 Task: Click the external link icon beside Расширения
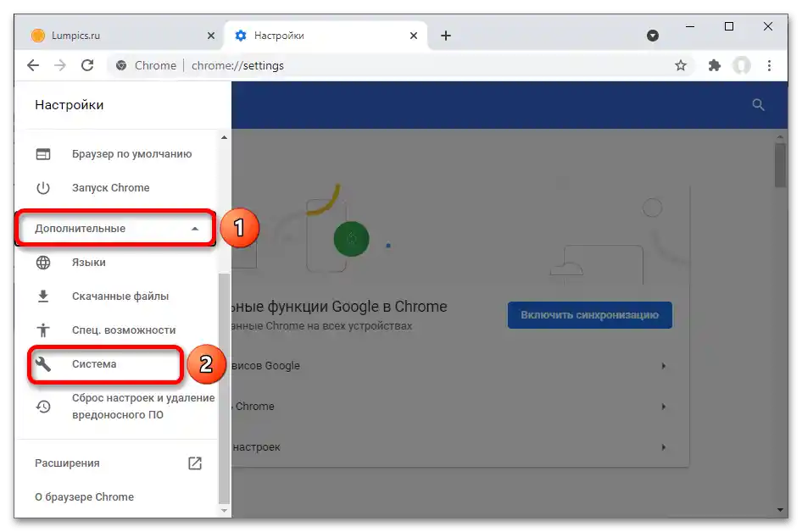[195, 463]
